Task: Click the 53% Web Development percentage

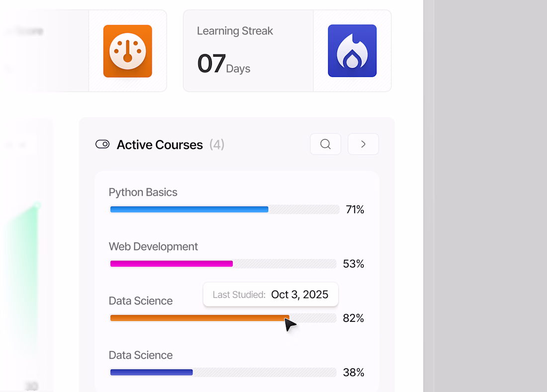Action: pyautogui.click(x=354, y=264)
